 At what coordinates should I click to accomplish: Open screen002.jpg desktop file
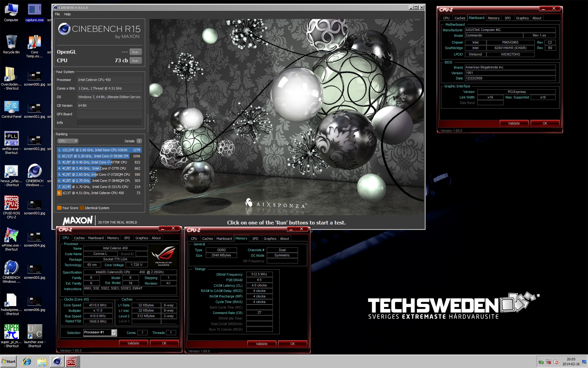click(35, 143)
